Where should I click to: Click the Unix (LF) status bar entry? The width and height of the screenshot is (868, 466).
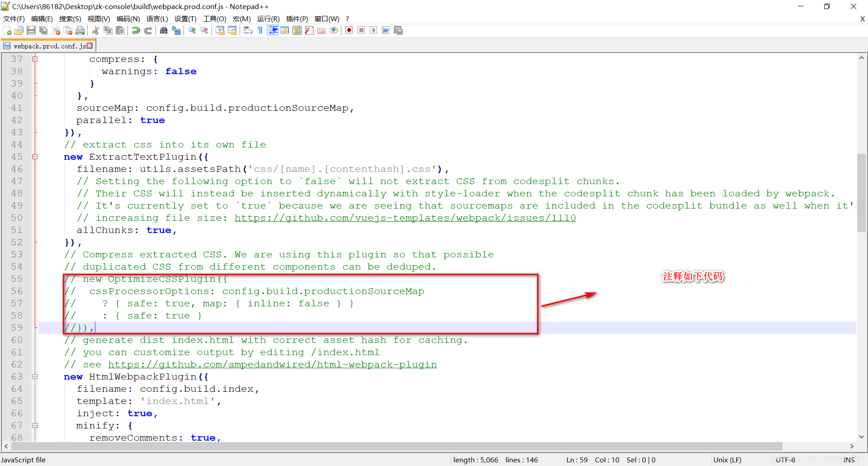727,460
